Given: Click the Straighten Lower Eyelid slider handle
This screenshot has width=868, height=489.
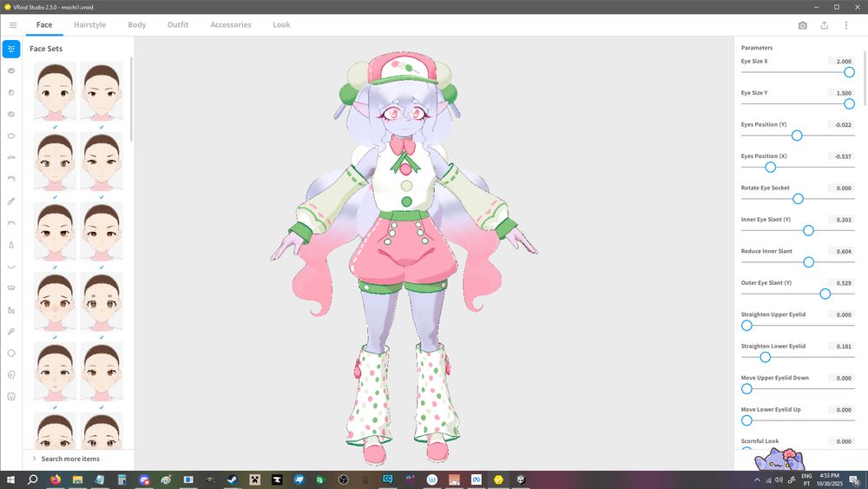Looking at the screenshot, I should [x=765, y=357].
